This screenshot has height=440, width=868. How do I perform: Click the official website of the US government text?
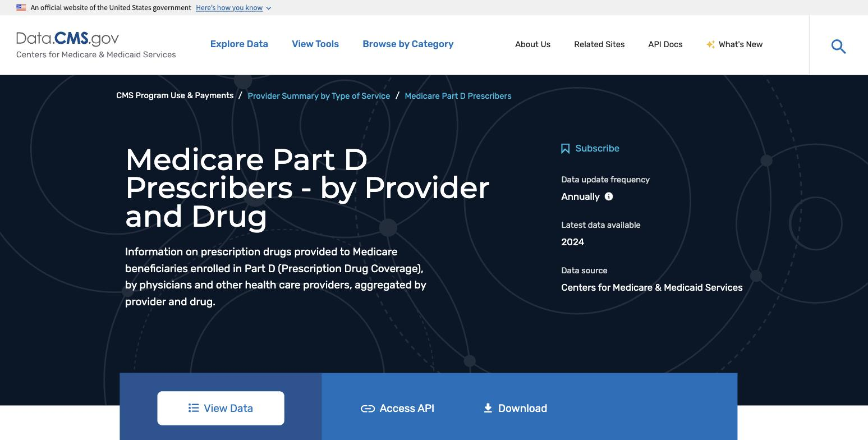tap(111, 8)
